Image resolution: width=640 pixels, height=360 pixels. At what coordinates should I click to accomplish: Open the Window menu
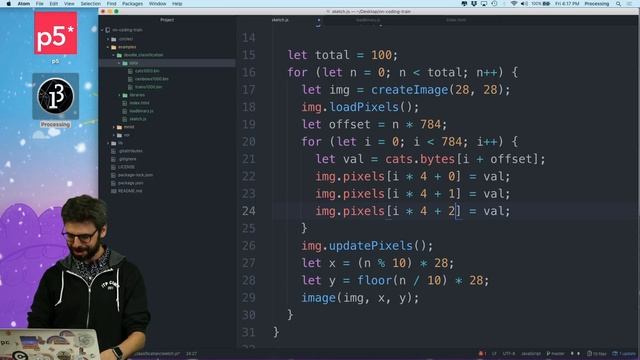click(x=157, y=4)
